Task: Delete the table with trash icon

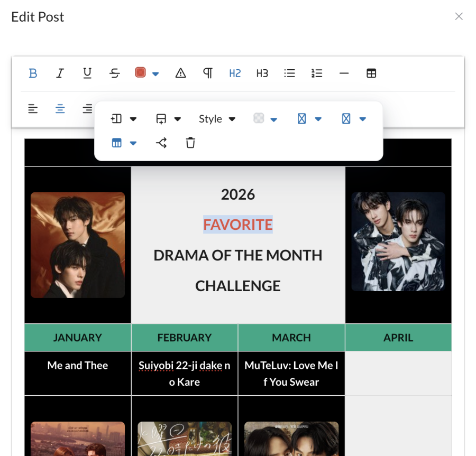Action: coord(190,143)
